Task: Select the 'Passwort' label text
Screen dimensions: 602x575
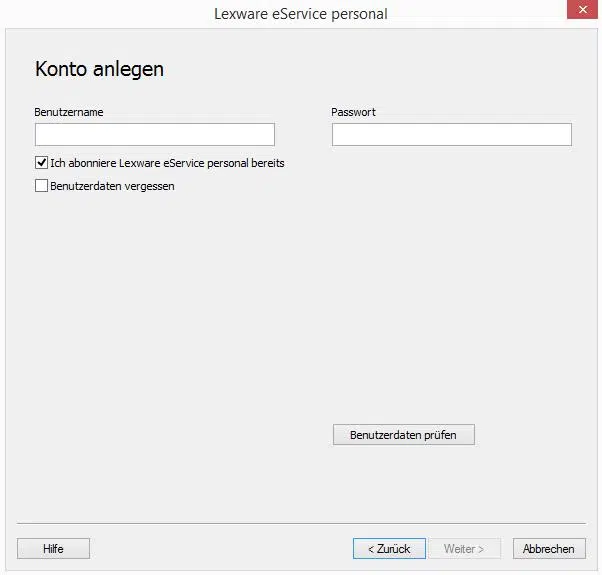Action: pos(353,112)
